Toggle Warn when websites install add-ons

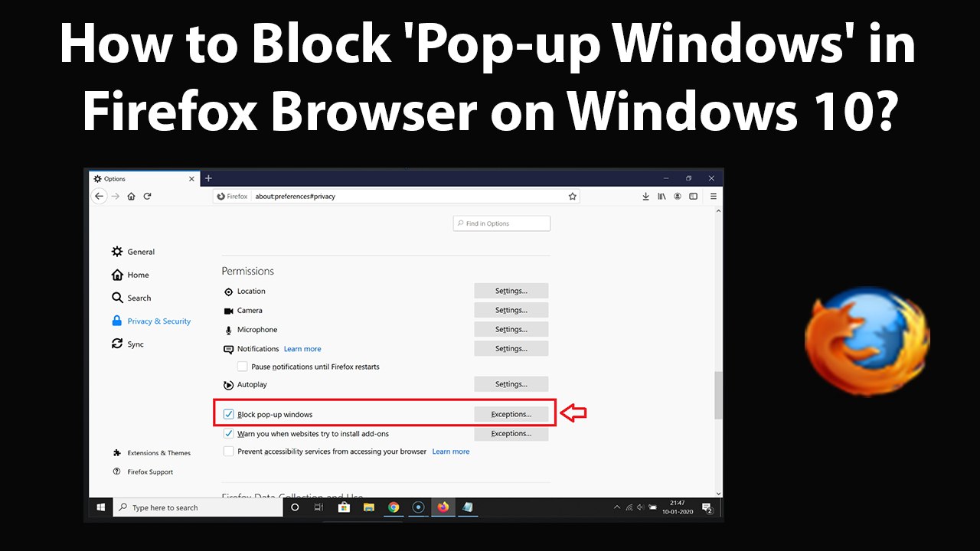[x=228, y=433]
